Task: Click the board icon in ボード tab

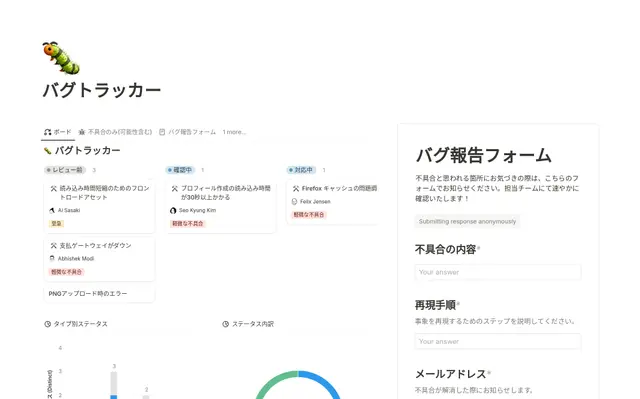Action: coord(48,132)
